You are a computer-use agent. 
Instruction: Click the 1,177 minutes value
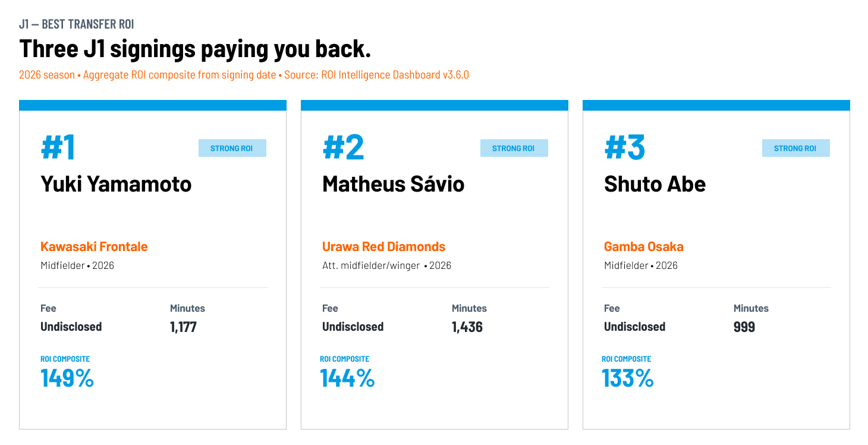pos(183,327)
